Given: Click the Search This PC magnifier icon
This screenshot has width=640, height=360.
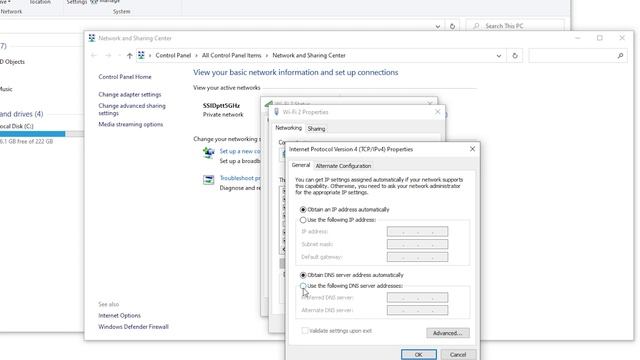Looking at the screenshot, I should point(476,26).
